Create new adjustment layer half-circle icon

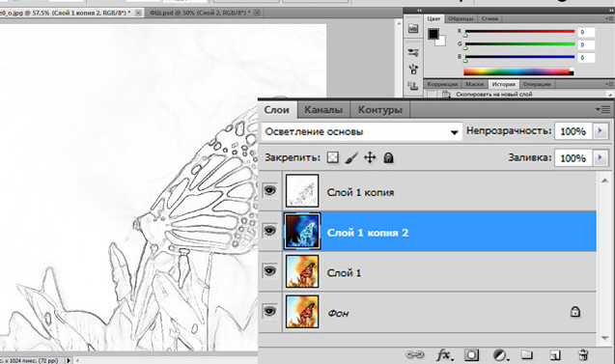point(500,355)
